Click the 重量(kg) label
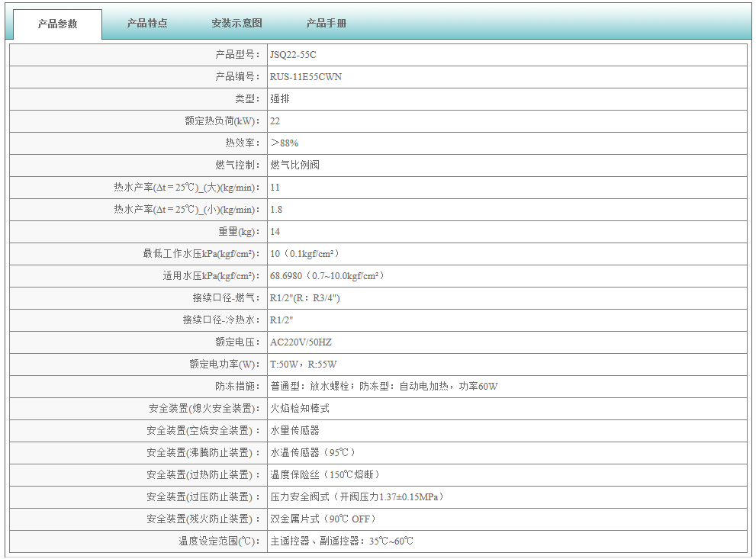Screen dimensions: 756x559 pyautogui.click(x=239, y=232)
